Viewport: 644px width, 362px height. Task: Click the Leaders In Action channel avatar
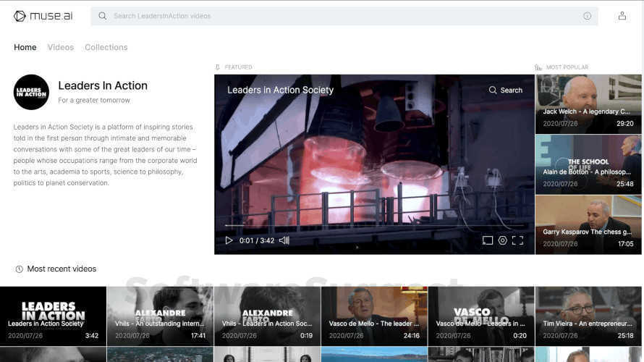pyautogui.click(x=31, y=92)
